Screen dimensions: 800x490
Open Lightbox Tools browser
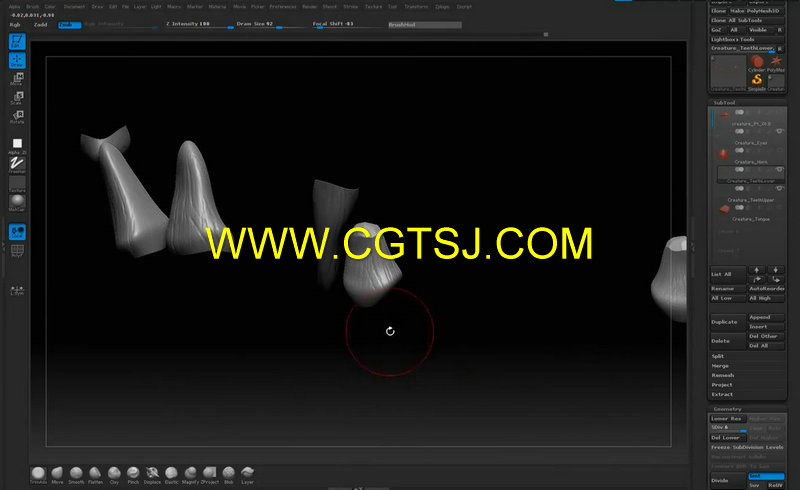(x=747, y=39)
